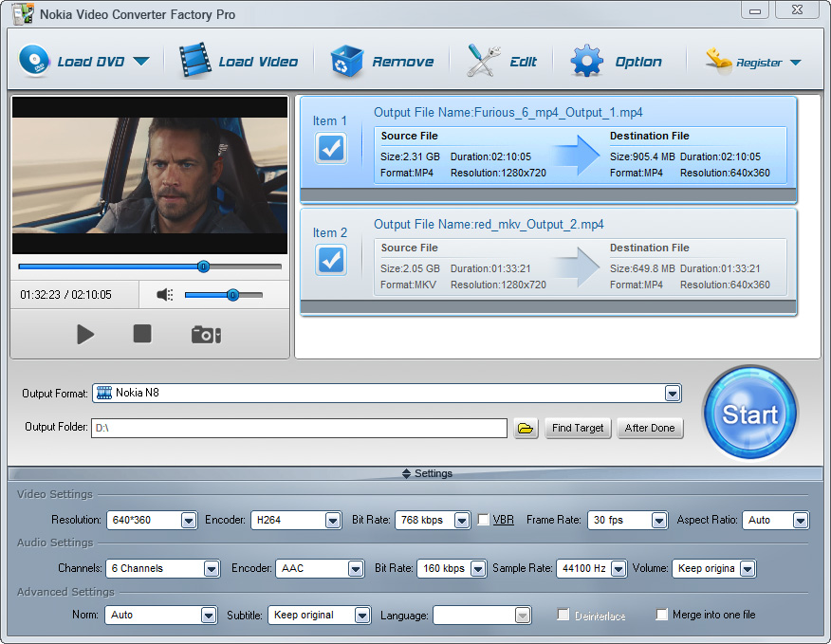The height and width of the screenshot is (644, 831).
Task: Click the Option toolbar label
Action: tap(638, 62)
